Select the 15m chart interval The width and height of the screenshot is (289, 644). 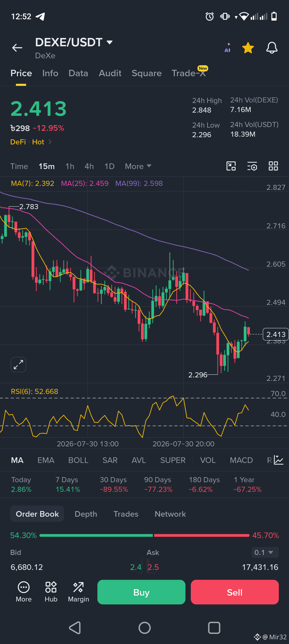click(x=47, y=166)
